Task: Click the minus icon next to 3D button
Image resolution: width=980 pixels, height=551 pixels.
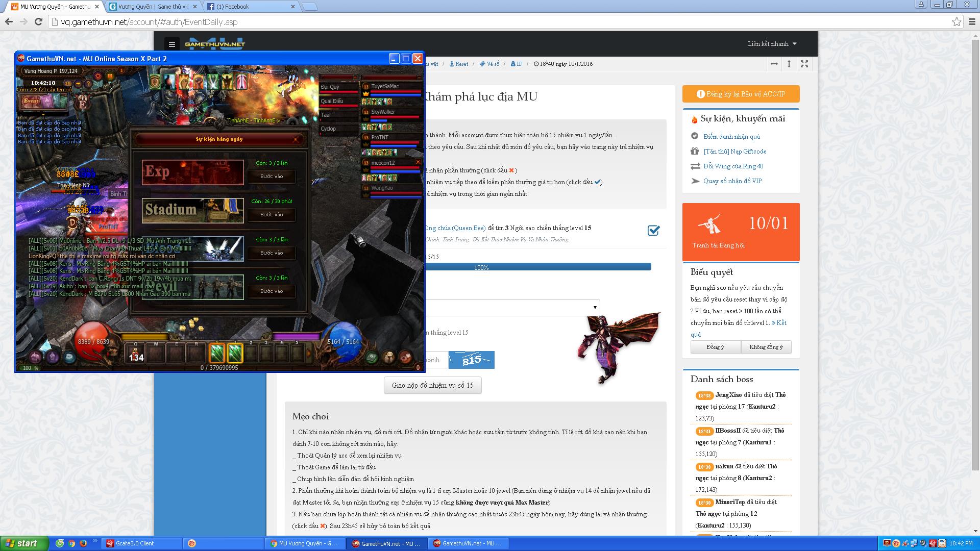Action: coord(78,83)
